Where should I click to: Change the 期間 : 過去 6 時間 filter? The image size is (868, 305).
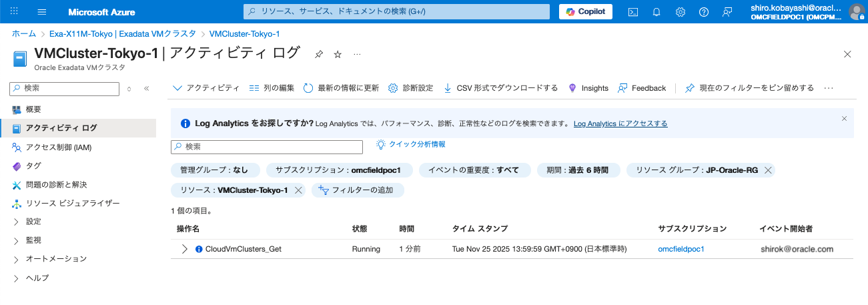[x=577, y=170]
